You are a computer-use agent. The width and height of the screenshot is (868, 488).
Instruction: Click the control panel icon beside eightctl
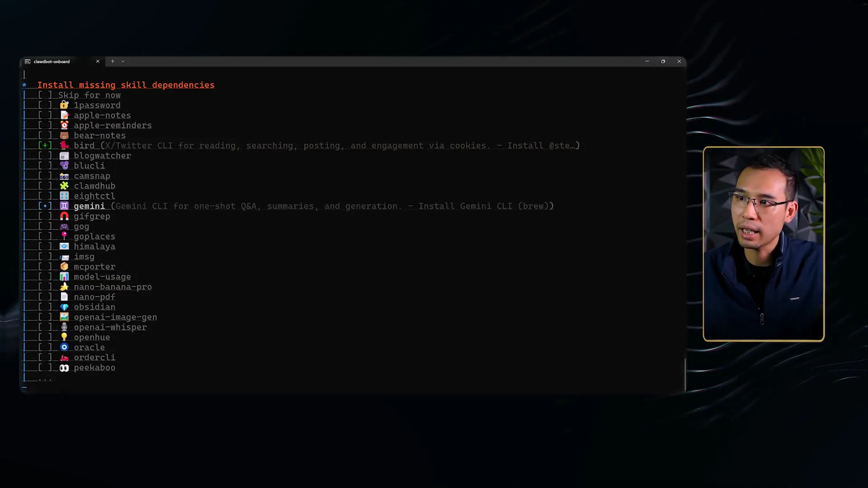pos(64,196)
